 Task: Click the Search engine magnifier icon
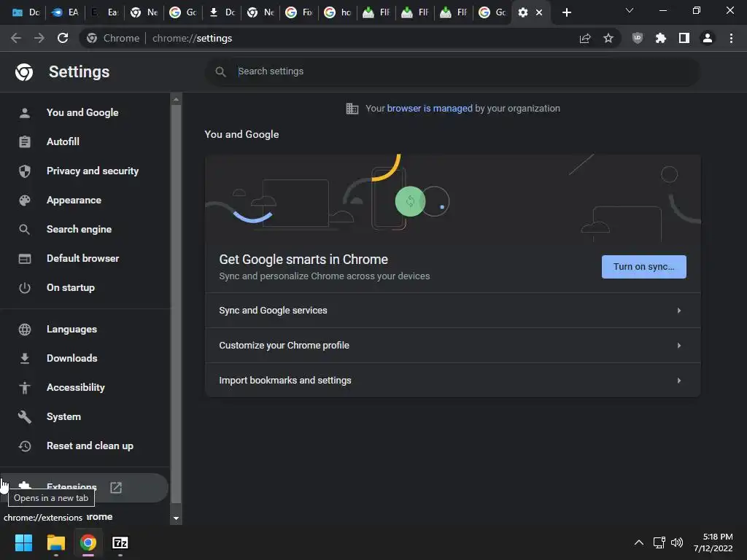coord(25,230)
